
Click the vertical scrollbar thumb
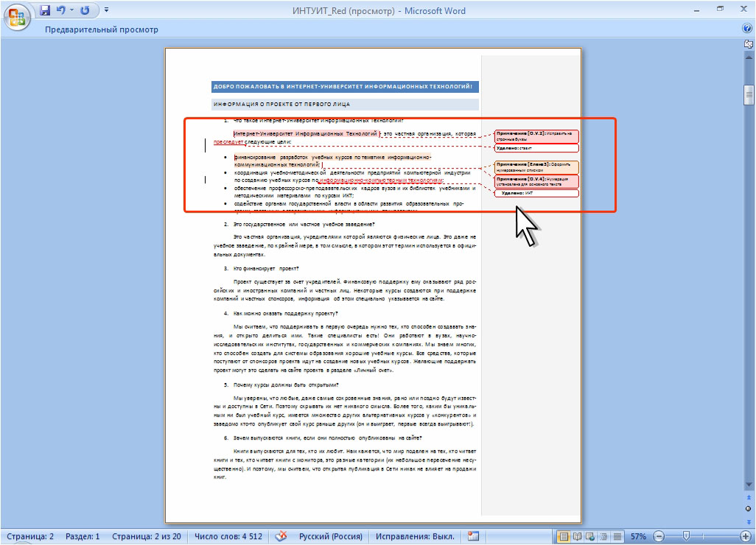pyautogui.click(x=749, y=95)
